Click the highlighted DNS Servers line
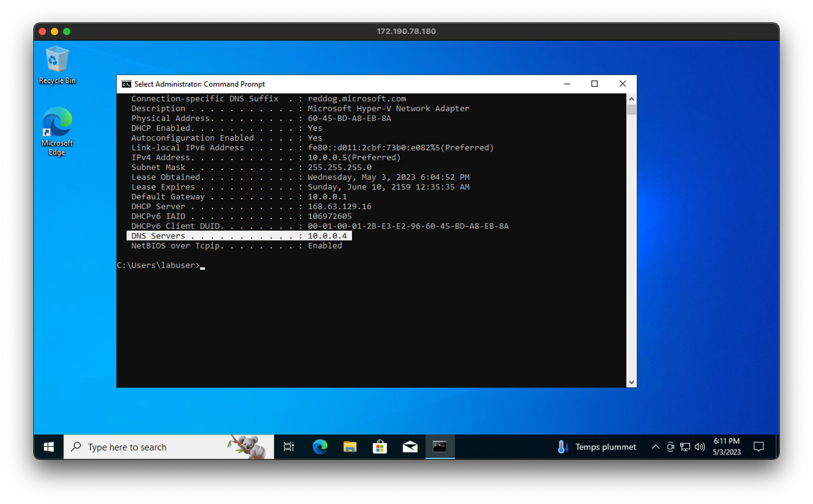Viewport: 813px width, 504px height. [239, 236]
